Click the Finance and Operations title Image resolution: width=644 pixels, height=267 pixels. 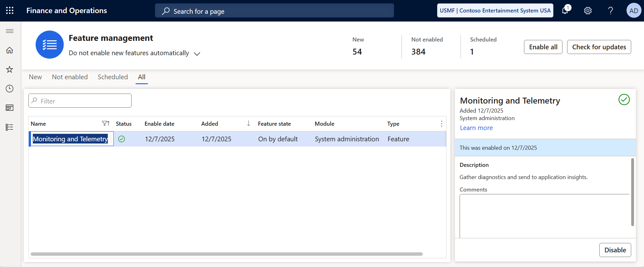pos(67,11)
